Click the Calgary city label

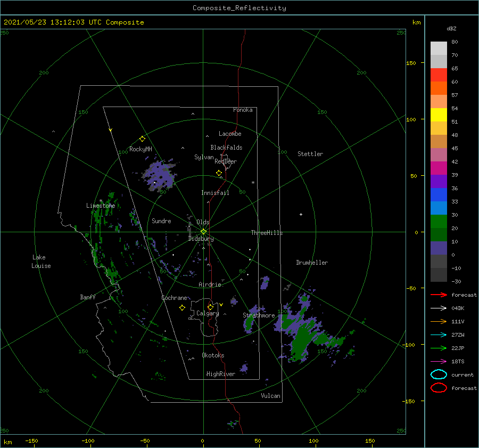pos(208,313)
